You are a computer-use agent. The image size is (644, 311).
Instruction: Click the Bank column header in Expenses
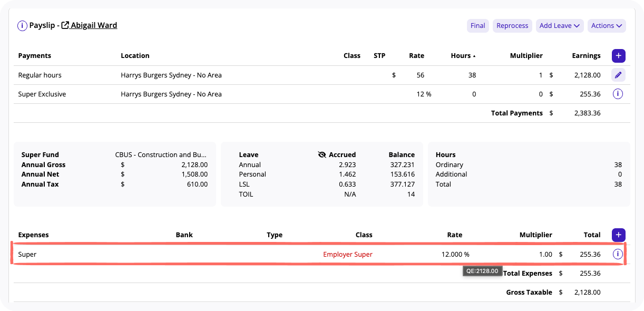pyautogui.click(x=184, y=235)
